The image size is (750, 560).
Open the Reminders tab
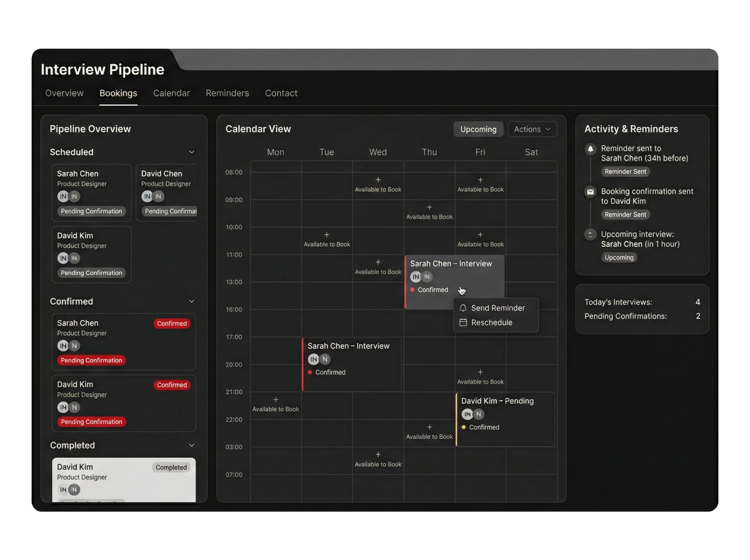tap(227, 93)
